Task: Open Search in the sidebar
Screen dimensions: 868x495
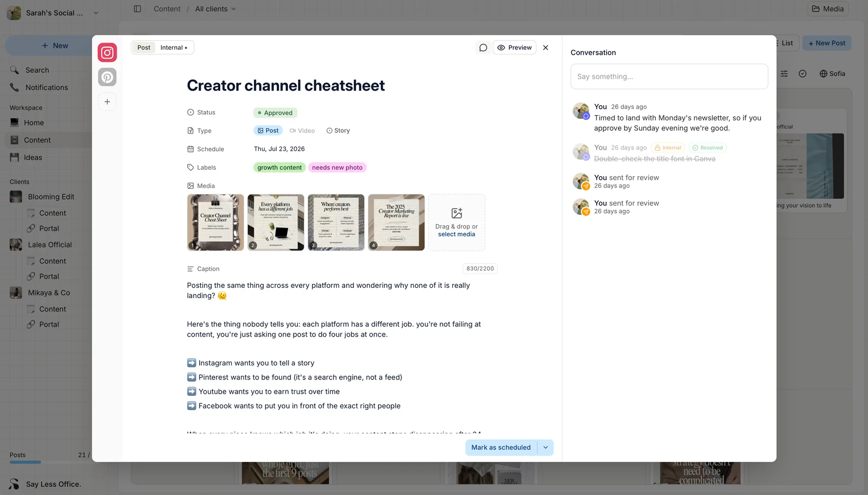Action: point(37,70)
